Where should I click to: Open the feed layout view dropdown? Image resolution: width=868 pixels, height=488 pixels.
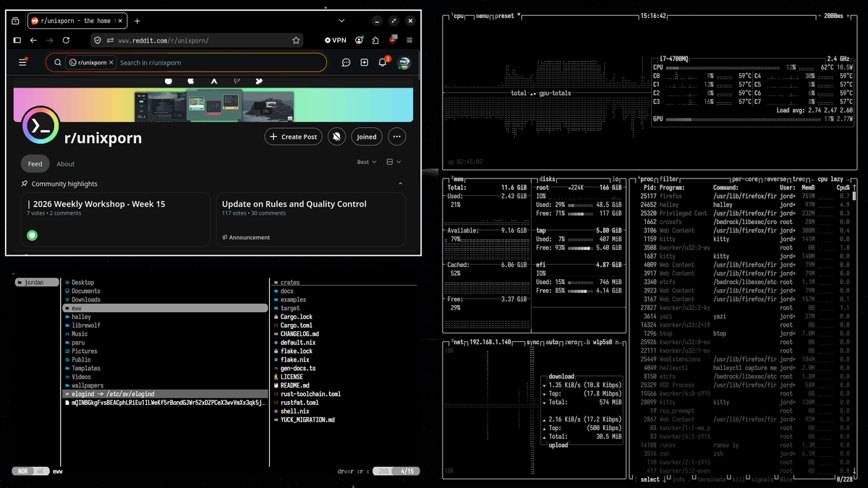point(393,162)
